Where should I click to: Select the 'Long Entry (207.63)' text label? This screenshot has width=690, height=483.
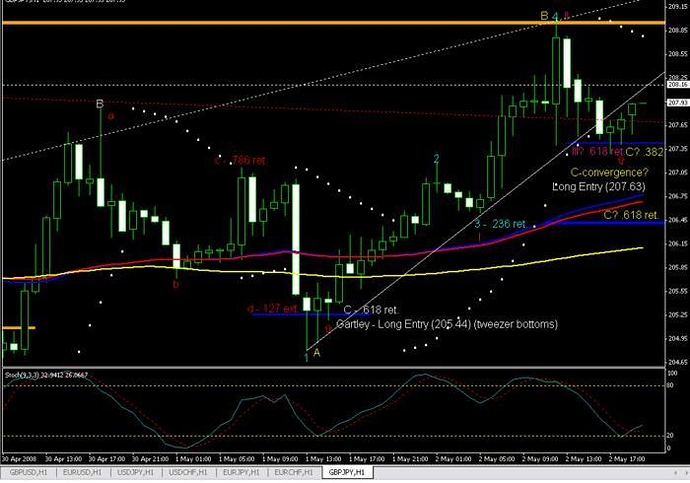pos(599,187)
